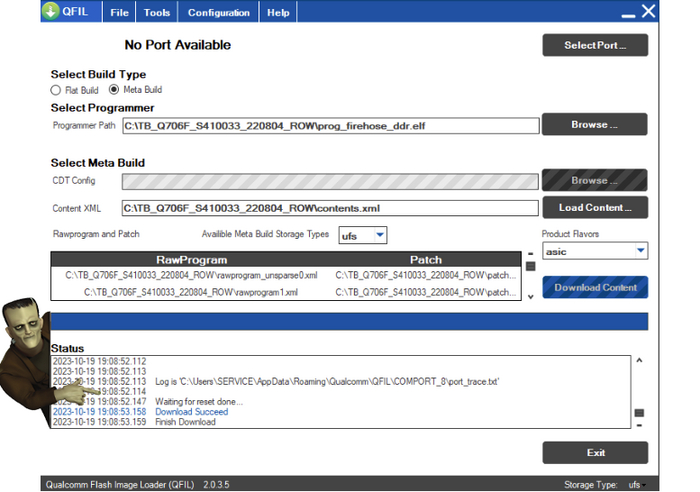
Task: Click the Exit button
Action: [594, 452]
